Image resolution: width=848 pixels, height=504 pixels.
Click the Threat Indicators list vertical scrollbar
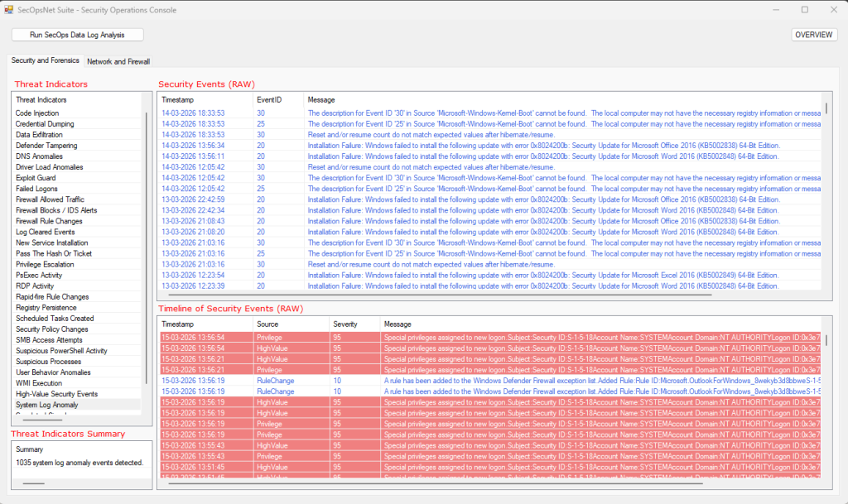pyautogui.click(x=147, y=248)
